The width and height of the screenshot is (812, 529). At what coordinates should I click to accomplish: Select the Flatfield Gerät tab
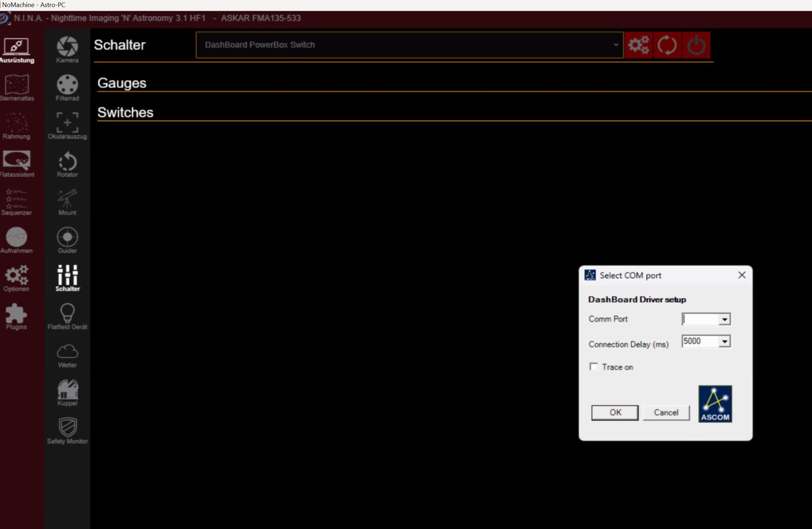(67, 316)
